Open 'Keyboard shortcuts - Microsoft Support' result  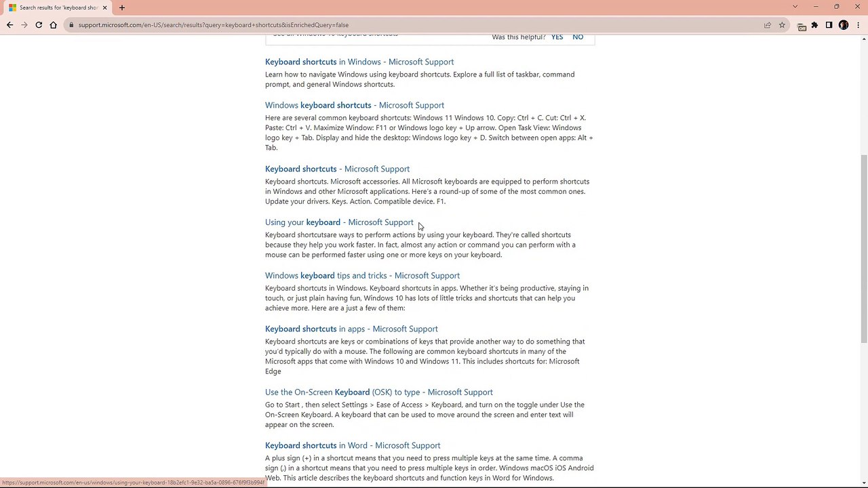[337, 169]
